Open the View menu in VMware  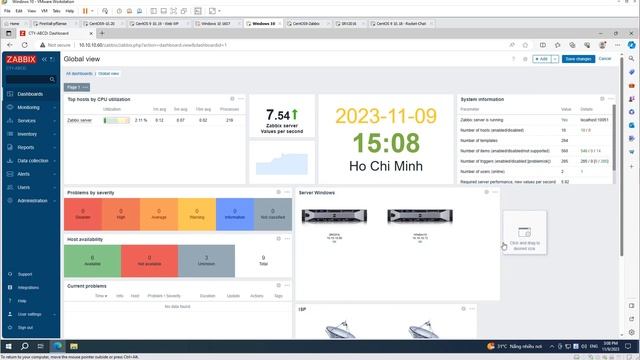tap(31, 11)
